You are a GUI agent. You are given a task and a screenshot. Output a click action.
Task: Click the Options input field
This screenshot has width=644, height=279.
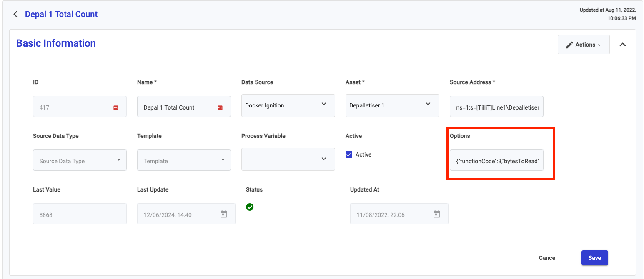(496, 161)
